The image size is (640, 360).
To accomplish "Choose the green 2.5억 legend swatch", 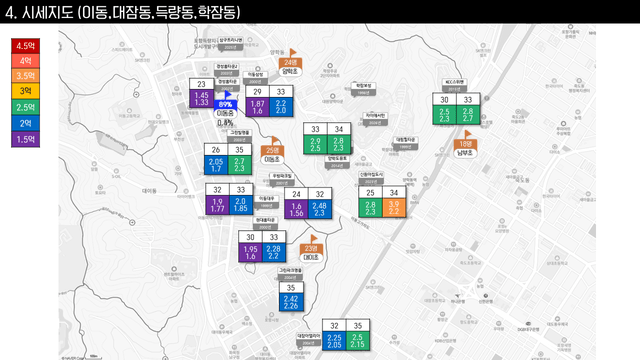I will click(x=25, y=107).
